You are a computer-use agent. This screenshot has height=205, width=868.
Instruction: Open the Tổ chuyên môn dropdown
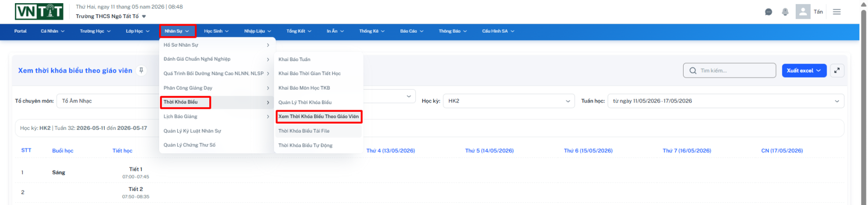(x=107, y=101)
